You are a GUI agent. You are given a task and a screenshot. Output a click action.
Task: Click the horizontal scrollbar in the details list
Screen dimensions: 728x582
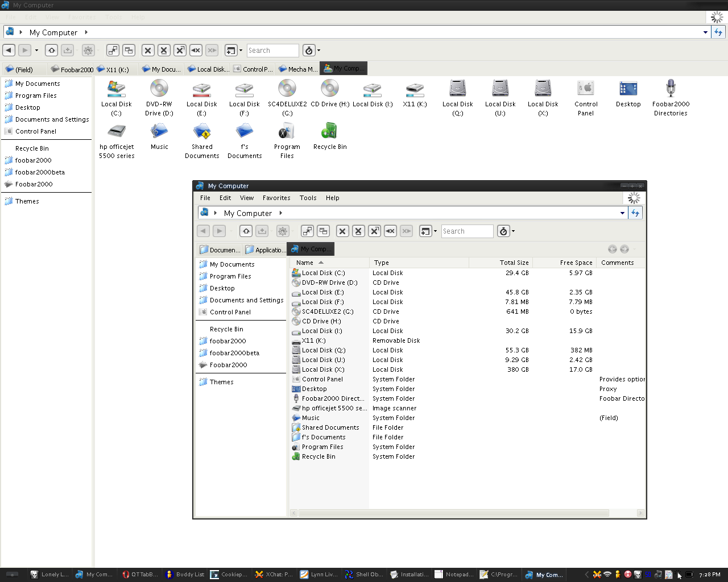pos(453,513)
